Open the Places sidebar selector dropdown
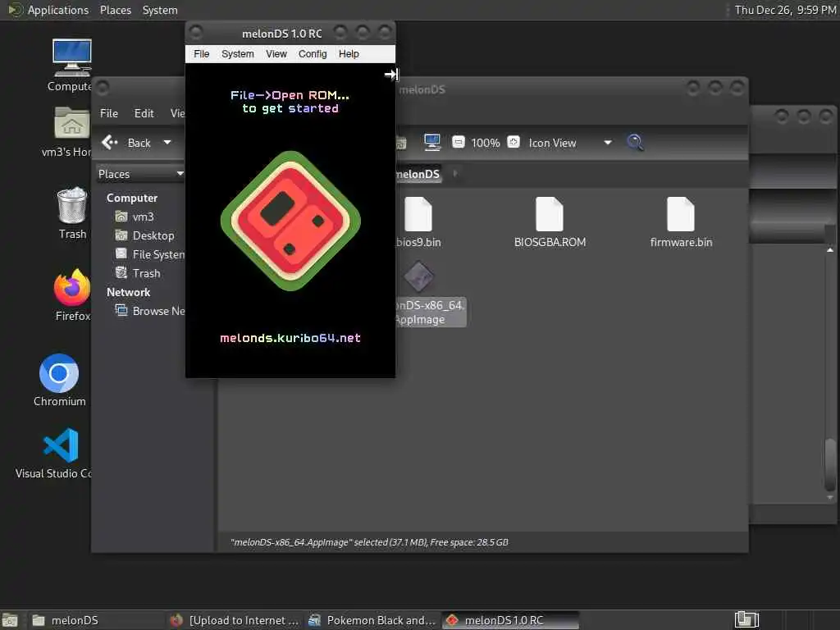Viewport: 840px width, 630px height. pyautogui.click(x=140, y=174)
